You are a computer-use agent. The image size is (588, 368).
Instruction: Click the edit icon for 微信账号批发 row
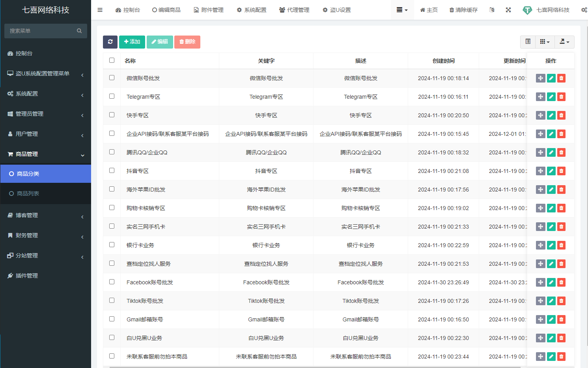click(551, 78)
